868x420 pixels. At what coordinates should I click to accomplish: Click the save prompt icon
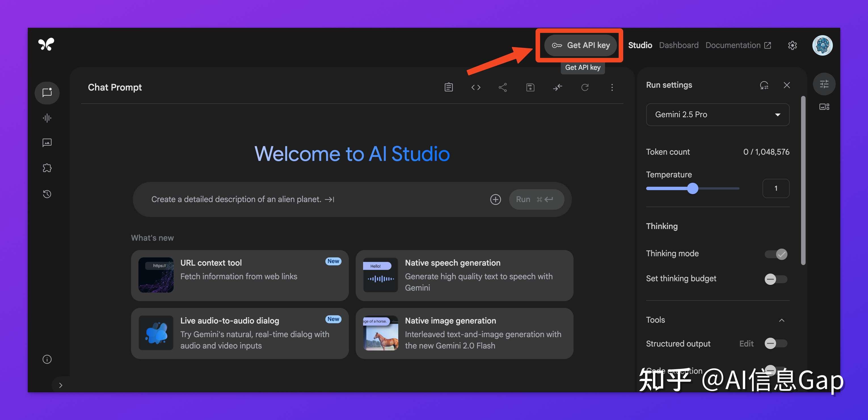[x=530, y=88]
